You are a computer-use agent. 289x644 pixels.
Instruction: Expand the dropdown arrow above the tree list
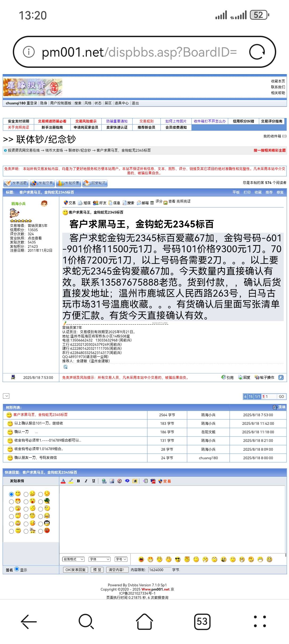pyautogui.click(x=7, y=396)
